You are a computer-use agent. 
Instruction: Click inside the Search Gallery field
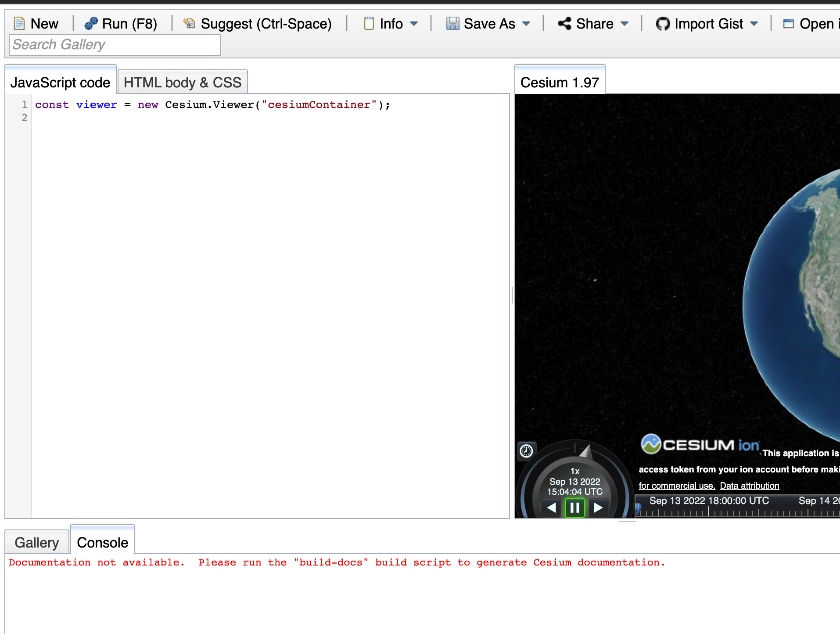113,44
